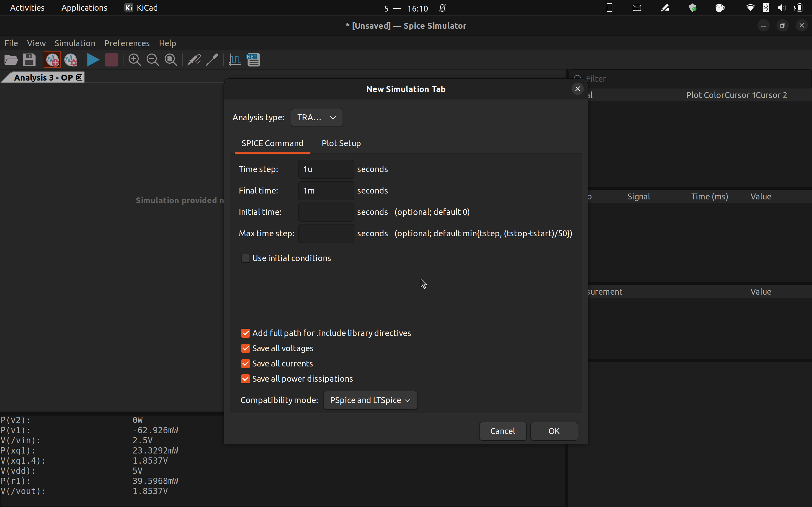Click the OK button

554,431
